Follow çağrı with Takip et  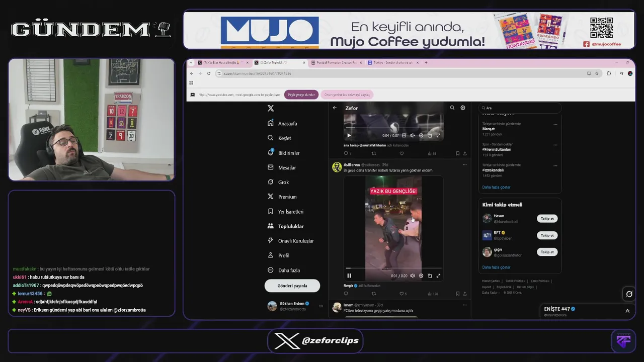point(547,252)
